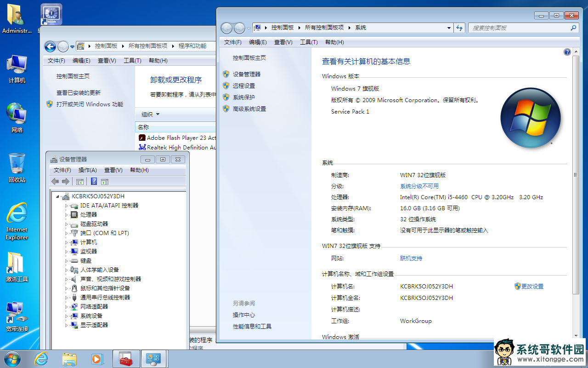Open Windows Explorer from the taskbar
This screenshot has width=588, height=368.
coord(69,359)
